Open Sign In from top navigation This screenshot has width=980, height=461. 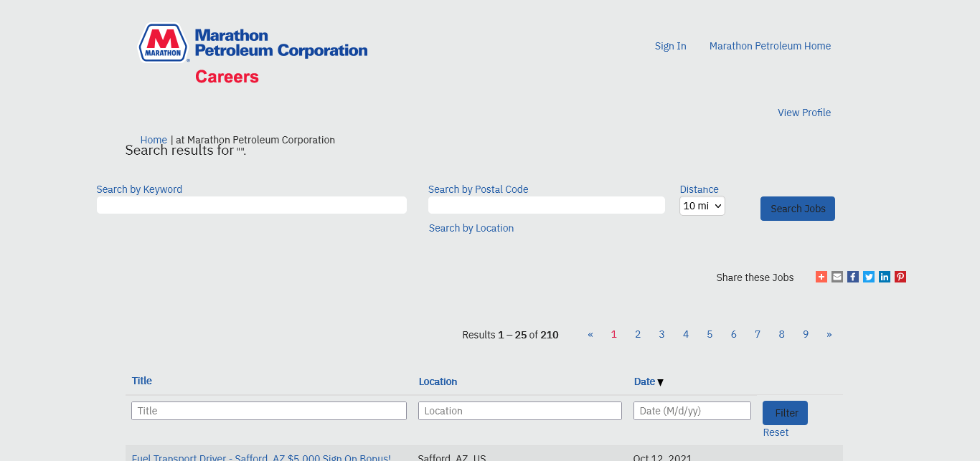click(x=670, y=46)
